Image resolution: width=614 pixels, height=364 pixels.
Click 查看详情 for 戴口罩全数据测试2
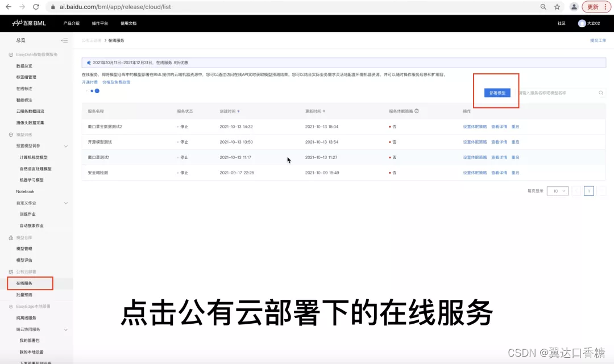coord(499,126)
